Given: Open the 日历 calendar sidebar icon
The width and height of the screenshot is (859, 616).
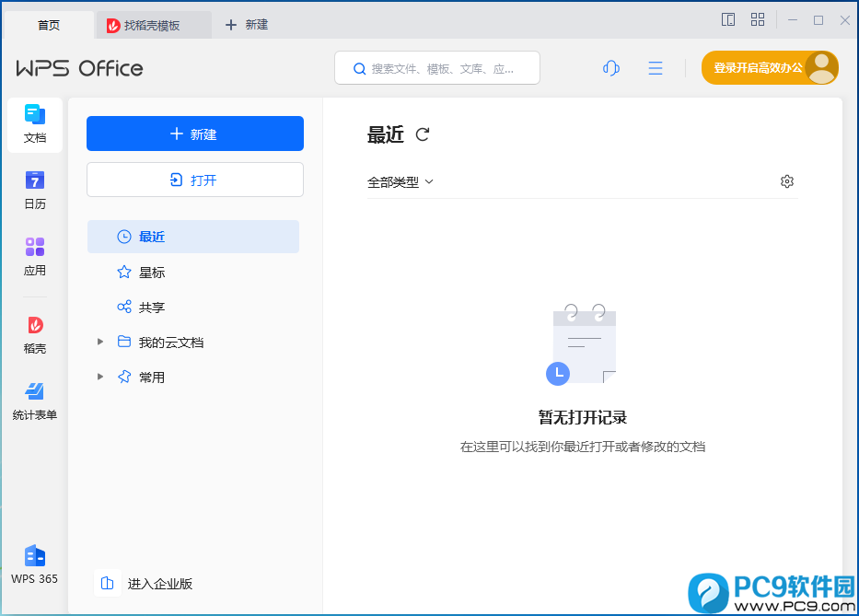Looking at the screenshot, I should pos(34,191).
